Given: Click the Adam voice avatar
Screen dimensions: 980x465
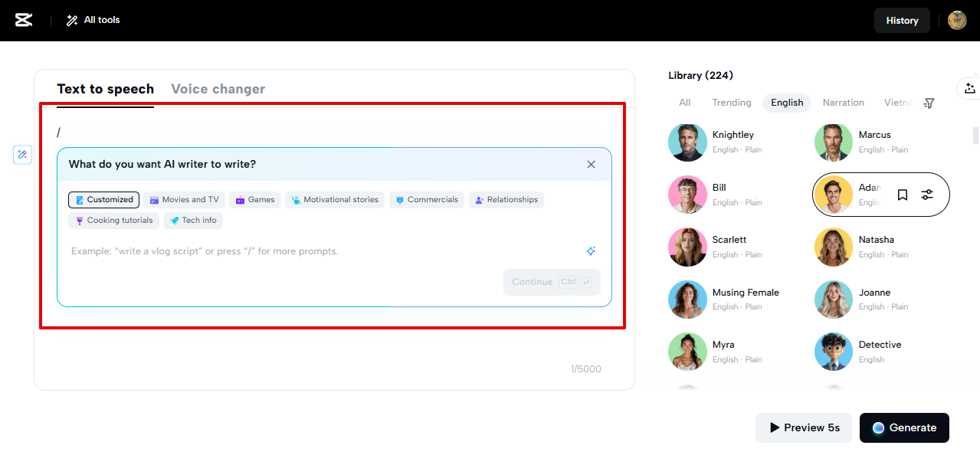Looking at the screenshot, I should point(833,195).
